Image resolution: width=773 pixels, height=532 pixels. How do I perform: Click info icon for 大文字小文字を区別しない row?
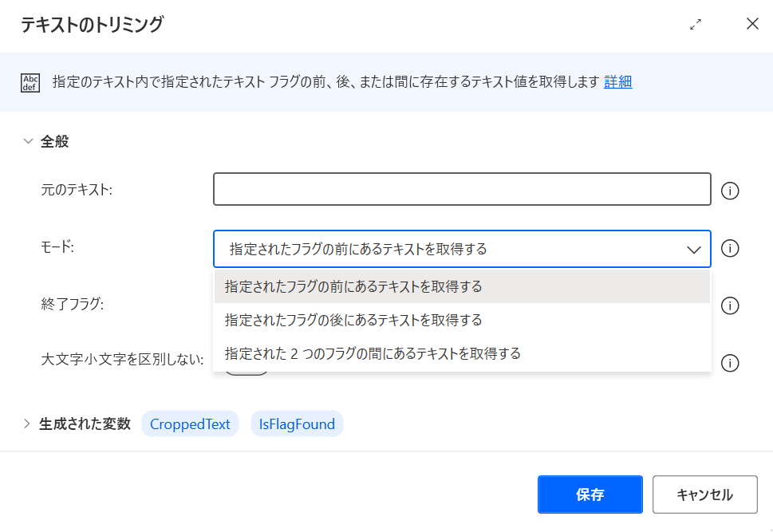pos(730,364)
